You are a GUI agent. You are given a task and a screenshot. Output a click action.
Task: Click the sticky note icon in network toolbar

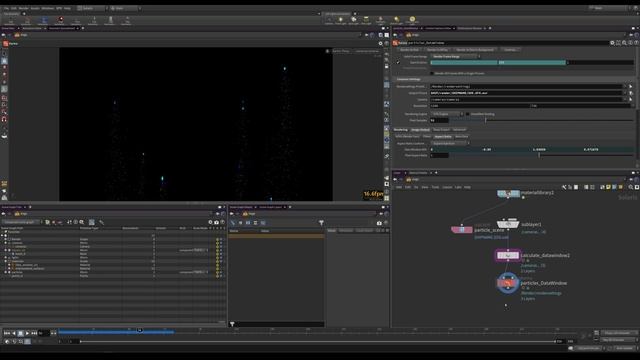pos(608,187)
